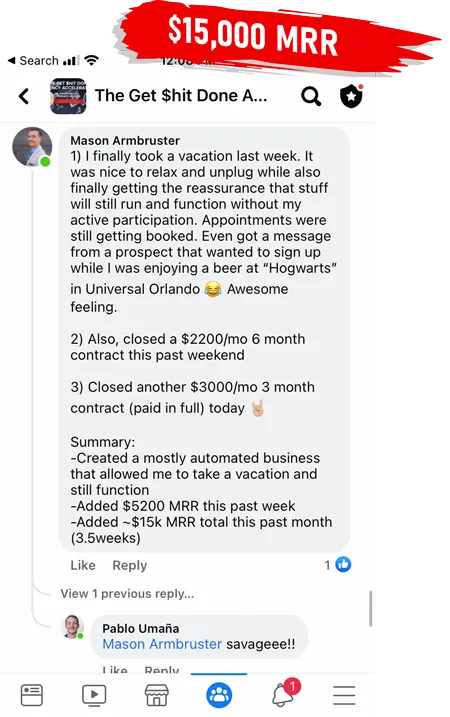The height and width of the screenshot is (717, 450).
Task: Tap the back arrow chevron
Action: (24, 96)
